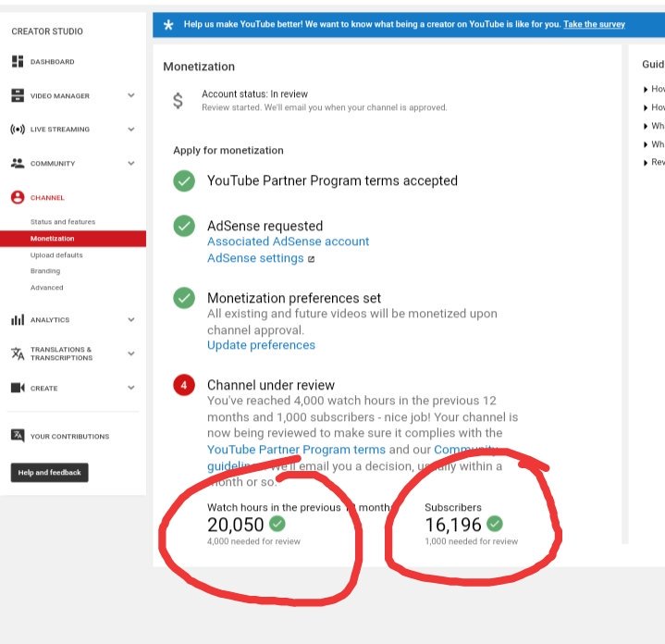Expand first guide topic triangle in right panel
The height and width of the screenshot is (644, 665).
coord(646,89)
